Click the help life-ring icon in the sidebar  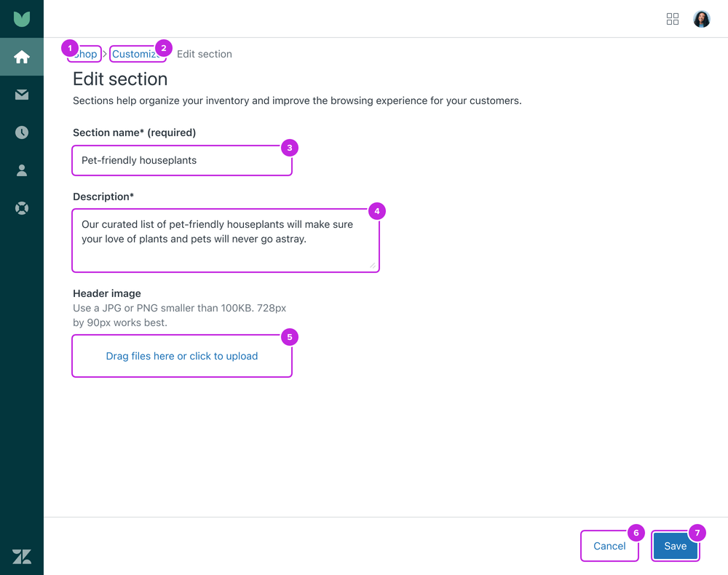point(22,208)
